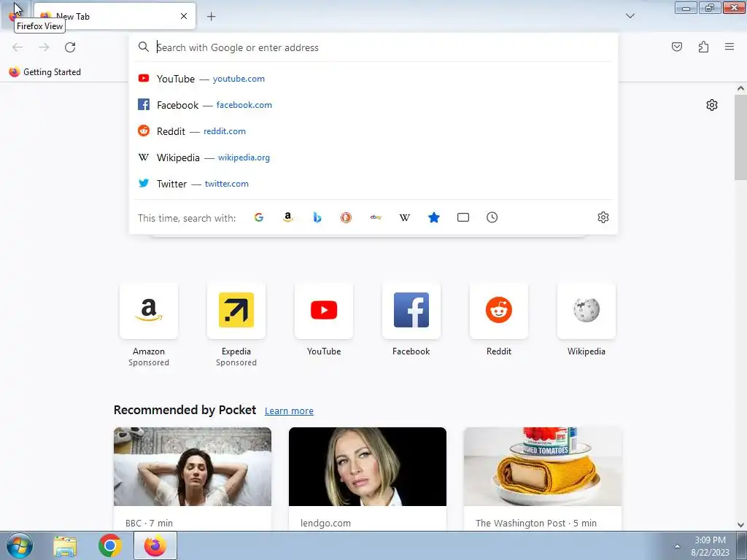This screenshot has height=560, width=747.
Task: Search this time with DuckDuckGo
Action: click(347, 217)
